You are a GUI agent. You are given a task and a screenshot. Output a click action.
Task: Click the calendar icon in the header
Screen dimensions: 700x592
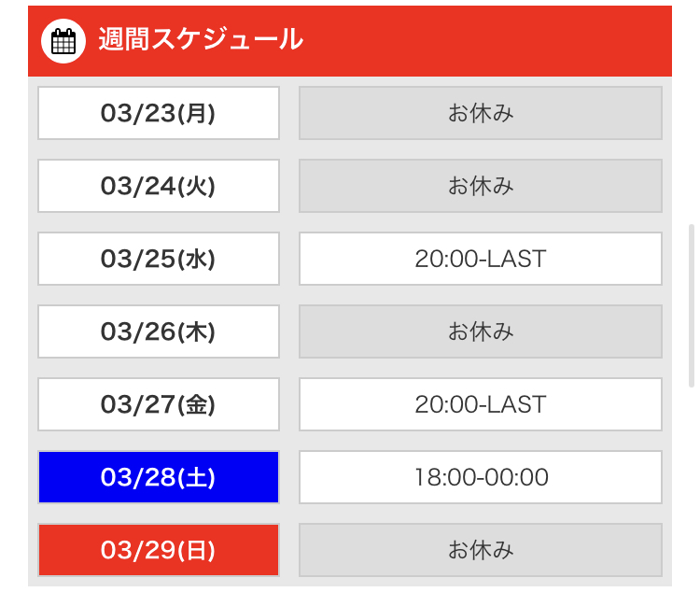coord(63,41)
